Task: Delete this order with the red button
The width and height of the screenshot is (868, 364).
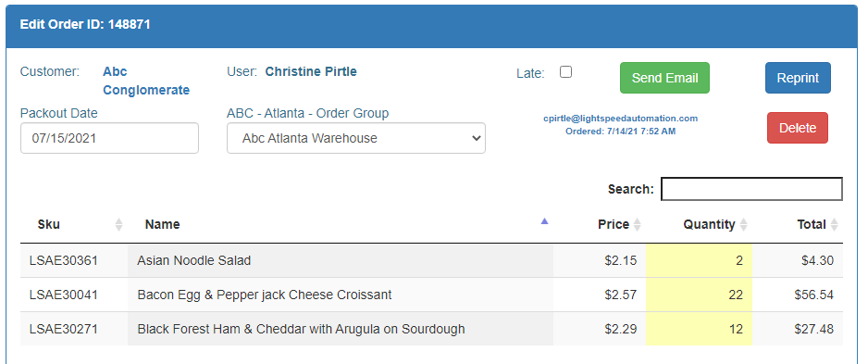Action: 797,128
